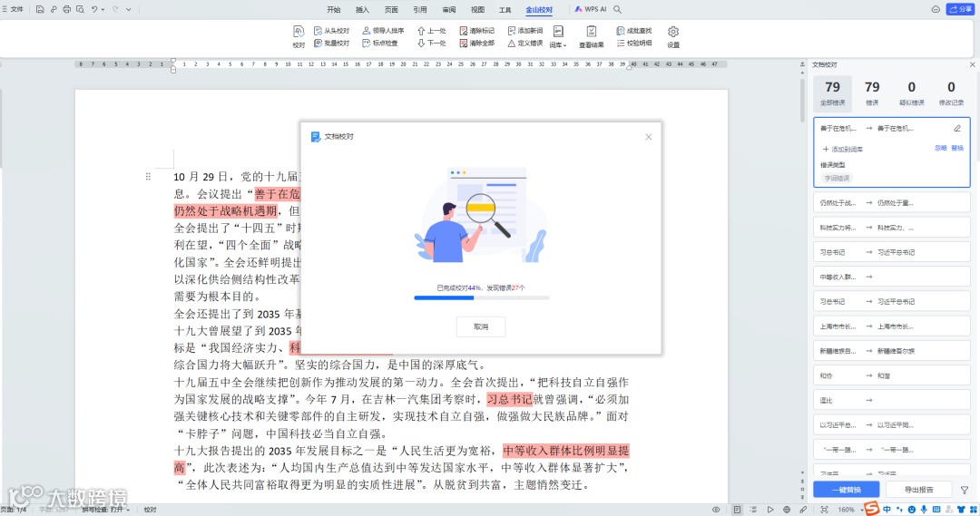Click the undo arrow icon
980x516 pixels.
[x=94, y=9]
